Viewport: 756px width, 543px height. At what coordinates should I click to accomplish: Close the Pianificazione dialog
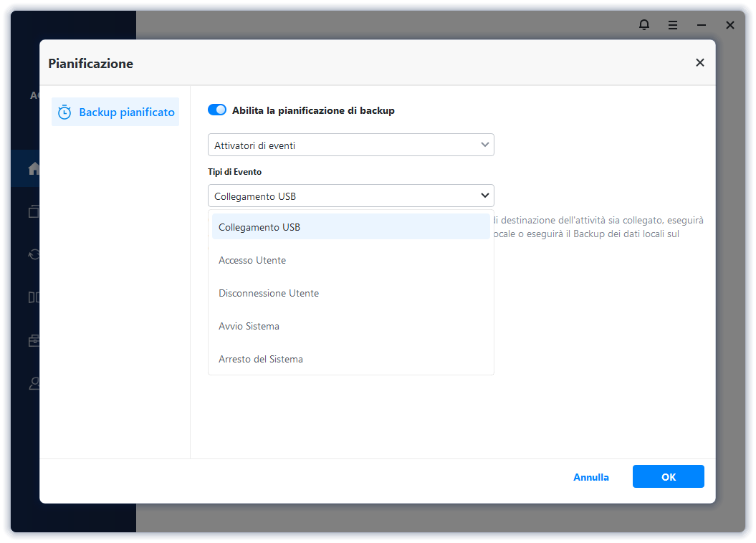(x=700, y=63)
